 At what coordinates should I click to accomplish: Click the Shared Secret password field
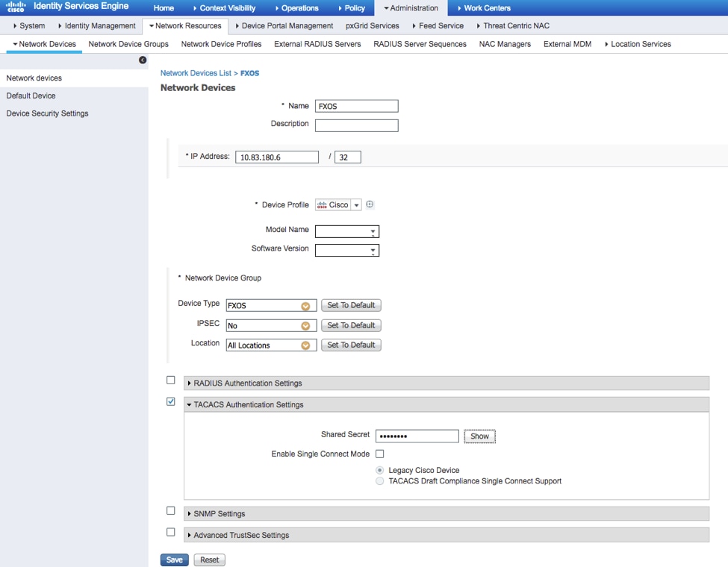(x=417, y=436)
